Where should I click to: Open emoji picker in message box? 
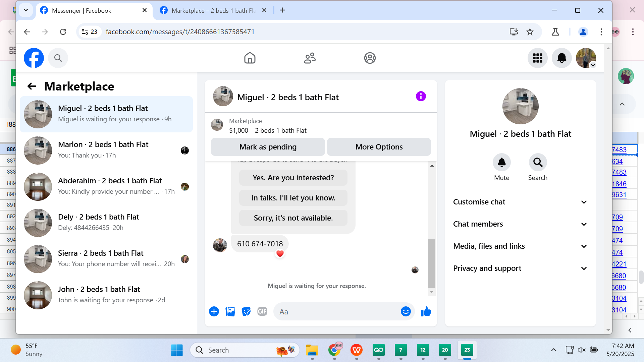406,311
